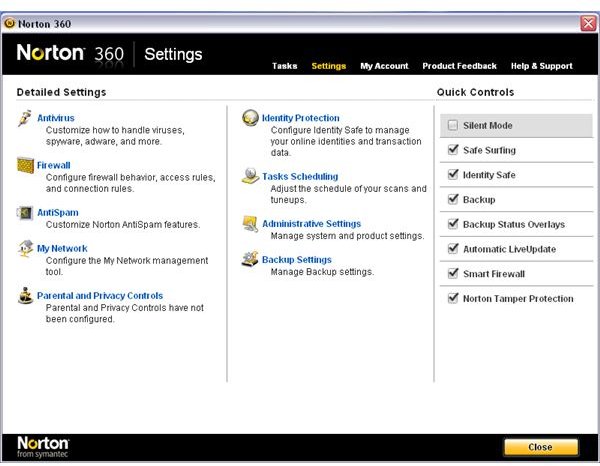
Task: Click 'Manage system and product settings.' text
Action: point(347,236)
